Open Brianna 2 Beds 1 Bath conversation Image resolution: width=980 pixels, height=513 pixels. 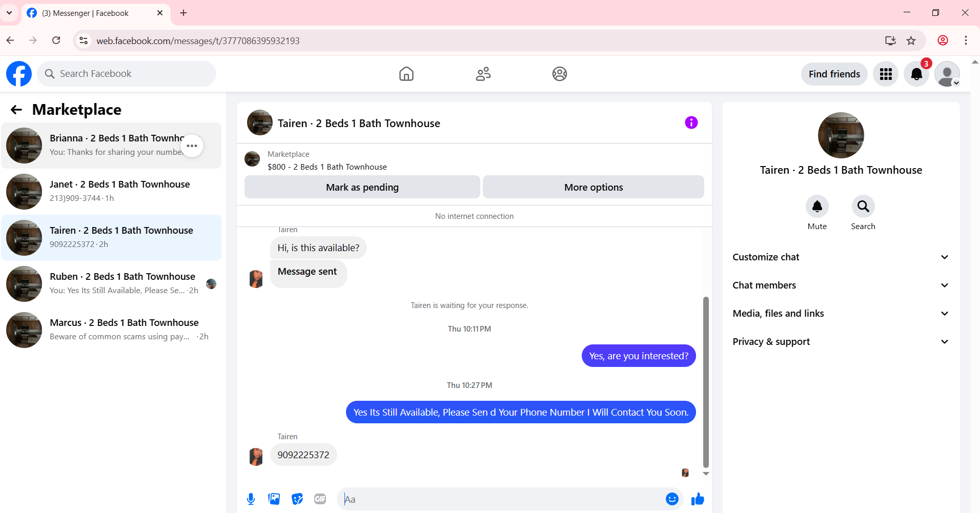pos(111,146)
